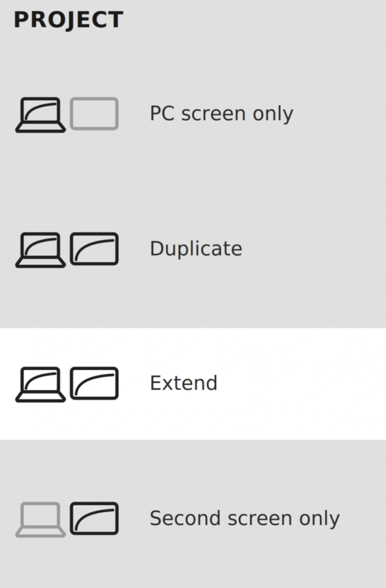Click the greyed-out monitor icon in PC screen only
This screenshot has height=588, width=386.
pos(95,114)
